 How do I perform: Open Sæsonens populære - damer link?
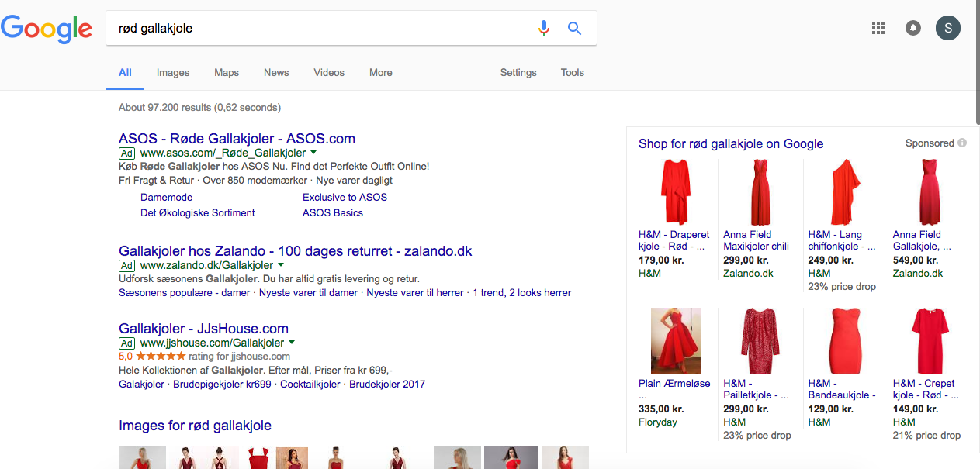185,293
